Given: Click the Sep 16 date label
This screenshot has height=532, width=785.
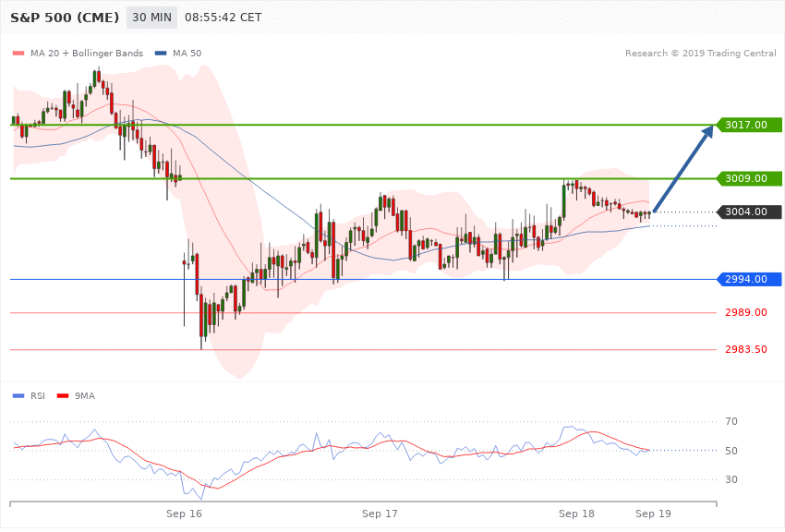Looking at the screenshot, I should click(184, 514).
